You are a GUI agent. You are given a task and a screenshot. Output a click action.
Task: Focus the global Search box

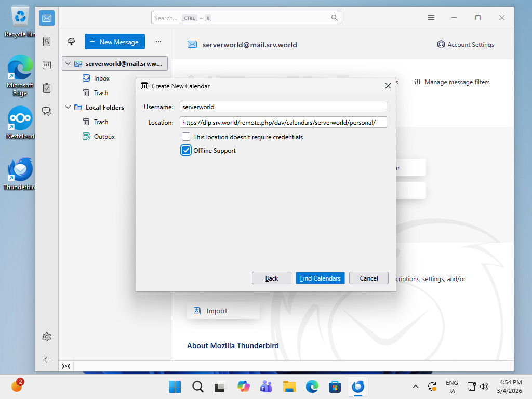tap(246, 18)
